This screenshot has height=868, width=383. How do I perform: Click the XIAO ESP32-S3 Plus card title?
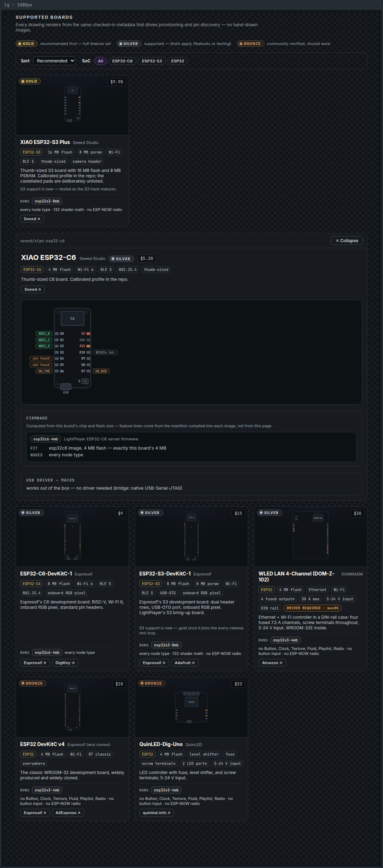pyautogui.click(x=45, y=142)
